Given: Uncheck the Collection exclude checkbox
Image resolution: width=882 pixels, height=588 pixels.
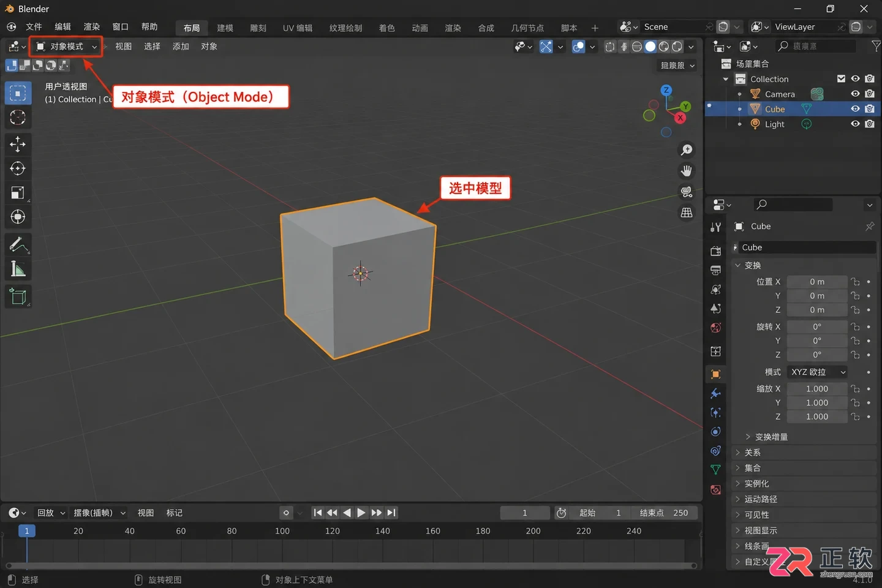Looking at the screenshot, I should (x=841, y=78).
